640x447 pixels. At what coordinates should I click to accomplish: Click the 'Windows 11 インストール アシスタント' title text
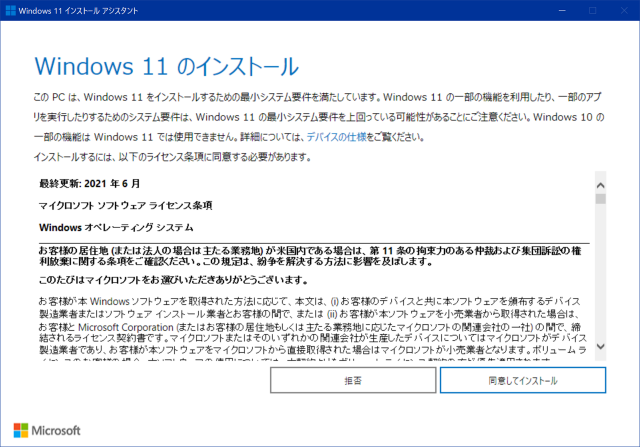78,11
